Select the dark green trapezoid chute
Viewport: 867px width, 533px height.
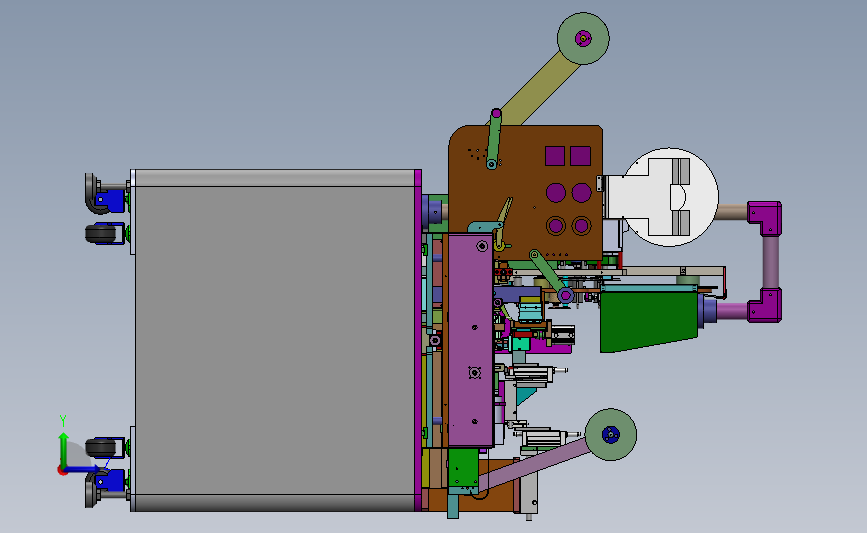click(649, 322)
